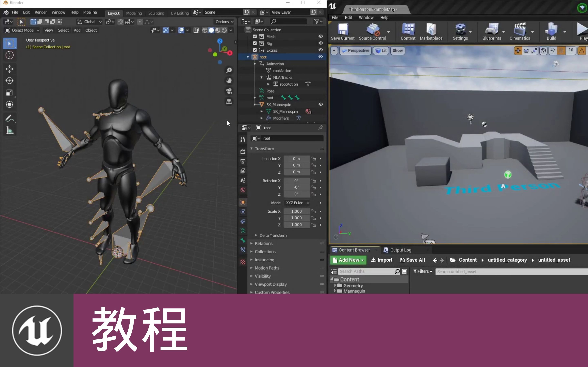Toggle visibility of Extras collection
The width and height of the screenshot is (588, 367).
[321, 50]
